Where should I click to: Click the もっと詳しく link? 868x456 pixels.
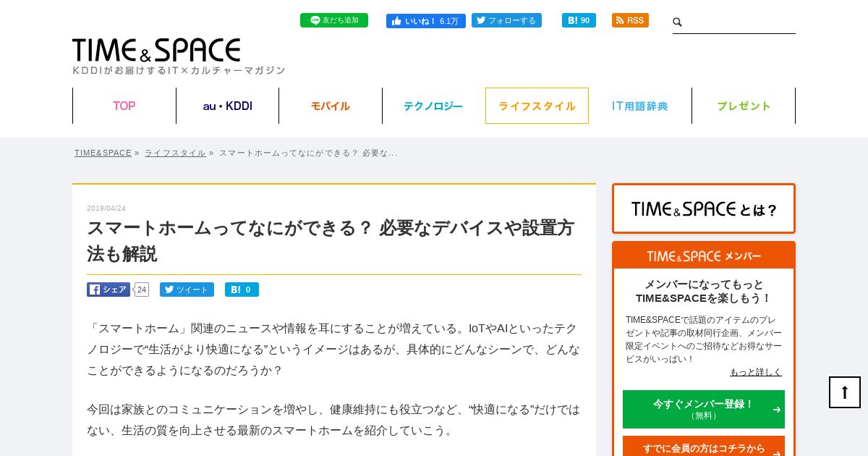click(756, 372)
